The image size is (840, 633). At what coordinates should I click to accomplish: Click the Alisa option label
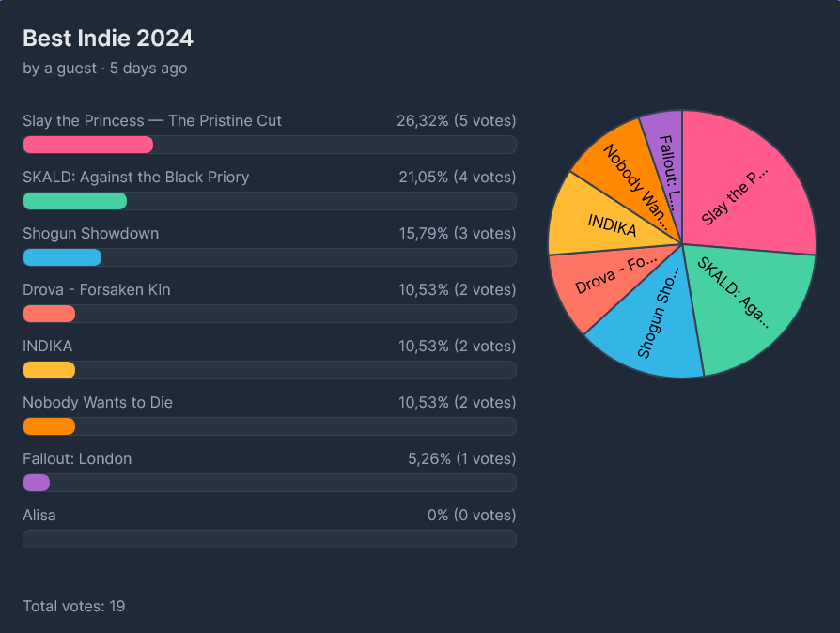[39, 516]
